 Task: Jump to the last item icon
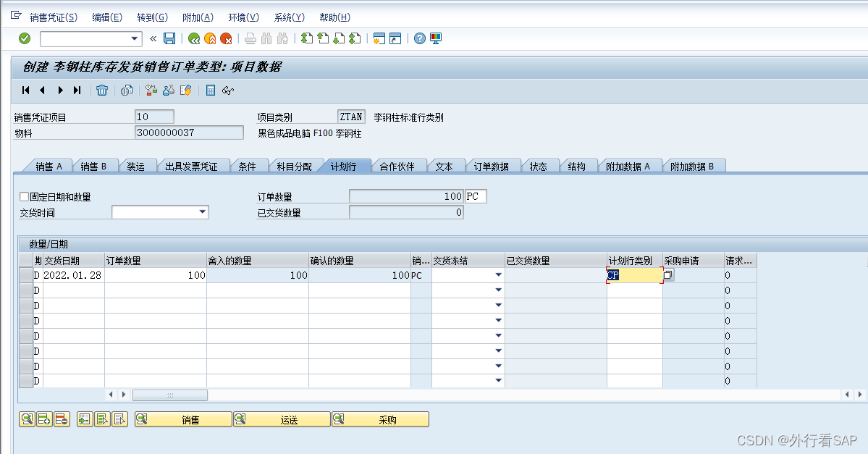pyautogui.click(x=77, y=91)
